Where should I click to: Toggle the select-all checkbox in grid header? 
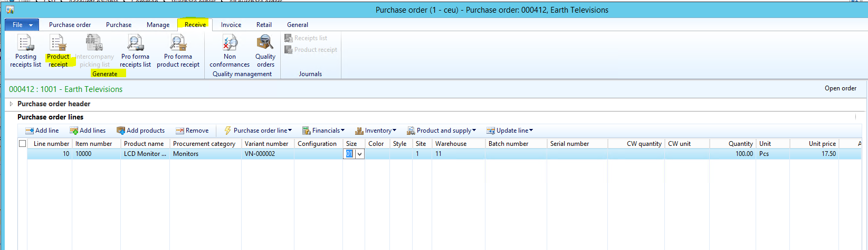(23, 144)
